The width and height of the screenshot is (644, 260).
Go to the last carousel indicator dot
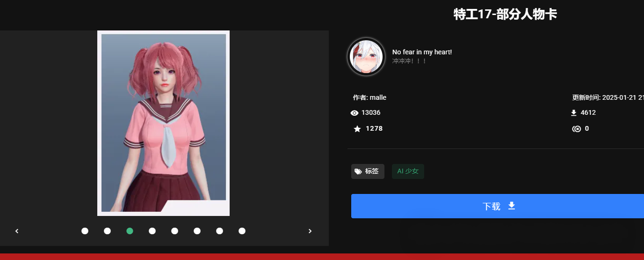[242, 231]
